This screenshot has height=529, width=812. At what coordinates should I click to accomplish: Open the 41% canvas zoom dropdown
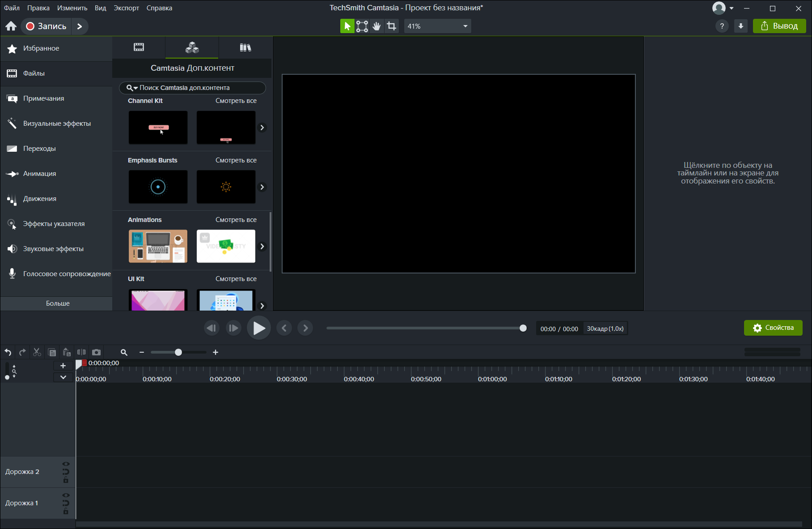point(438,26)
